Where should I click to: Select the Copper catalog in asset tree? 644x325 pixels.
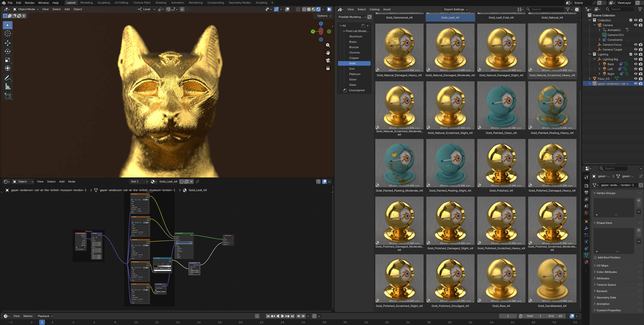click(x=354, y=58)
